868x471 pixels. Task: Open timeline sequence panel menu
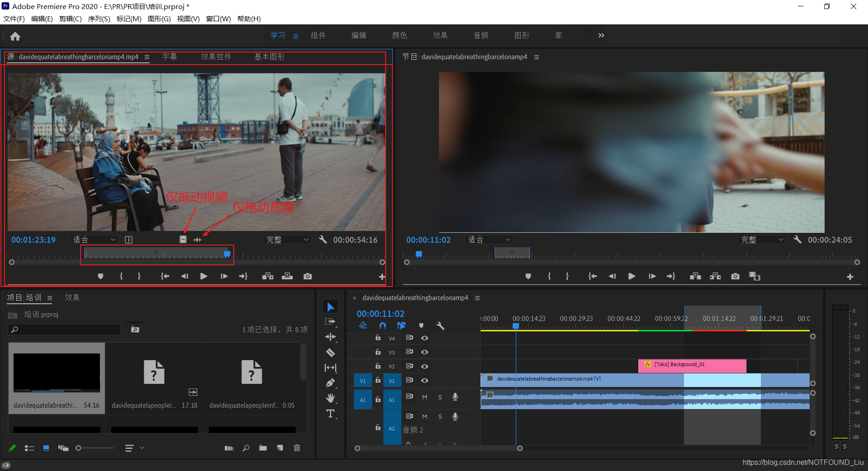[x=477, y=298]
